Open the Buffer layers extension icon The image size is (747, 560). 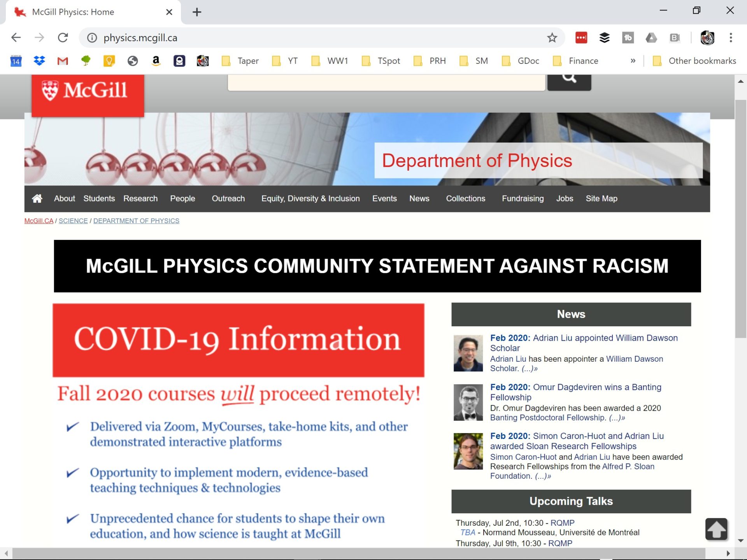click(605, 38)
